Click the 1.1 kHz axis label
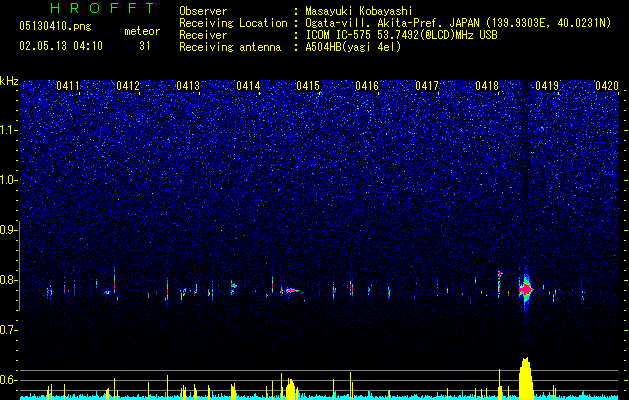The width and height of the screenshot is (629, 400). tap(9, 130)
